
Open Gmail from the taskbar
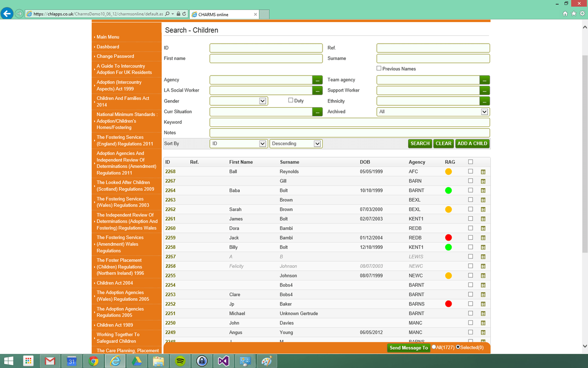pyautogui.click(x=50, y=361)
